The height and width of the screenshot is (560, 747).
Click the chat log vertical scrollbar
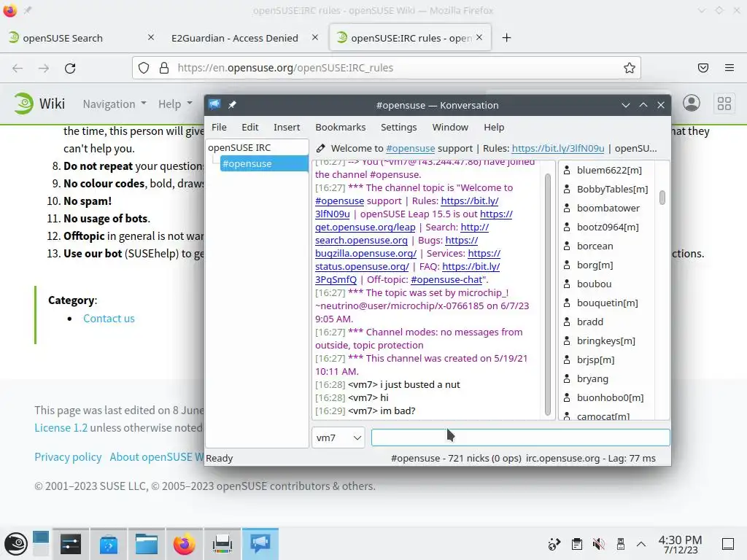tap(547, 295)
